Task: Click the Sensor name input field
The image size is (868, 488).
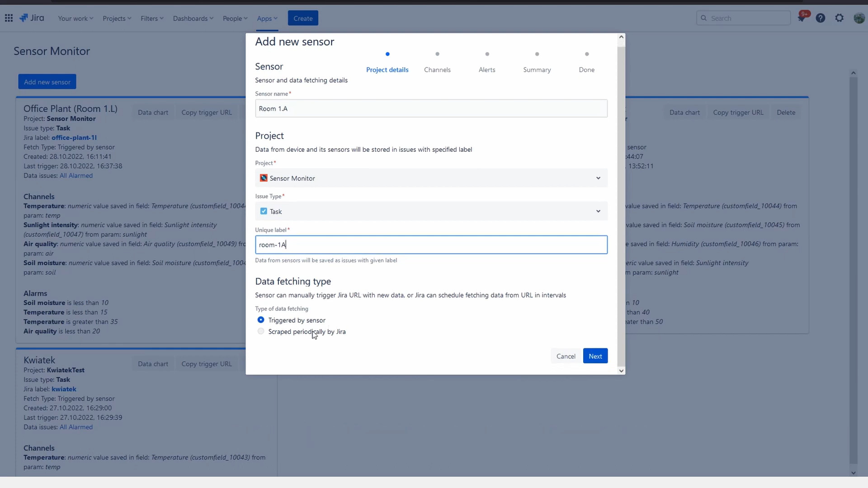Action: point(431,108)
